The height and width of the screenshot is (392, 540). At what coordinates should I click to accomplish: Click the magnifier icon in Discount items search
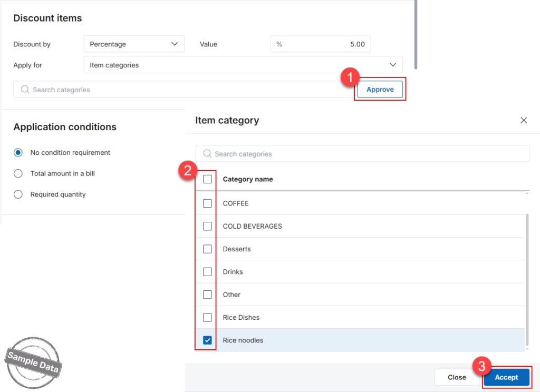pyautogui.click(x=25, y=90)
